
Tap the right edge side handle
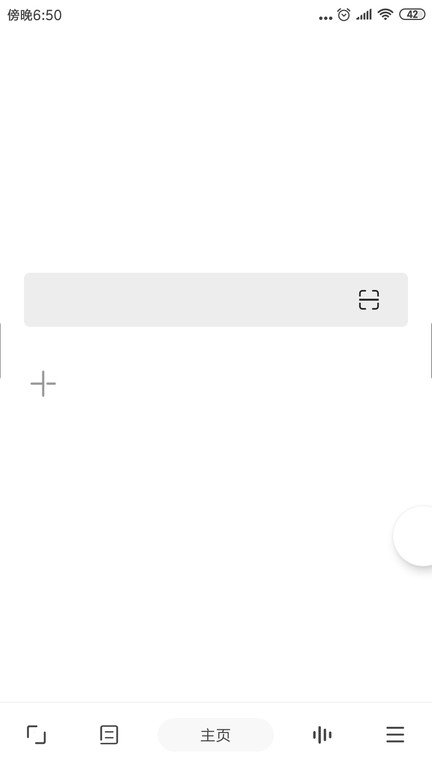point(431,351)
